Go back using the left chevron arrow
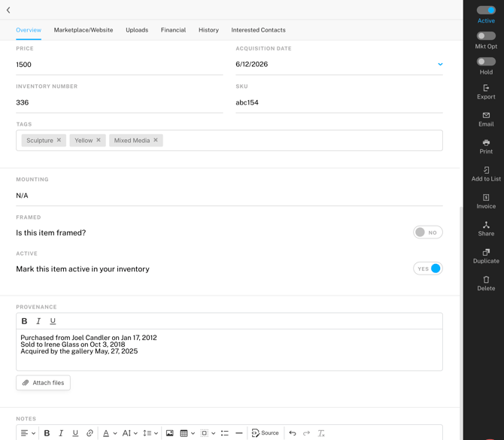 coord(8,10)
